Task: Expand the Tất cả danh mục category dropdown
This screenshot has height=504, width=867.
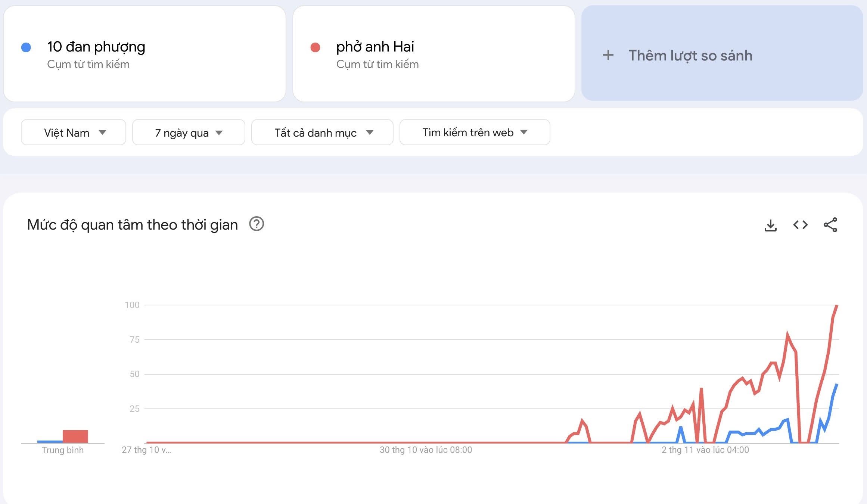Action: pos(322,132)
